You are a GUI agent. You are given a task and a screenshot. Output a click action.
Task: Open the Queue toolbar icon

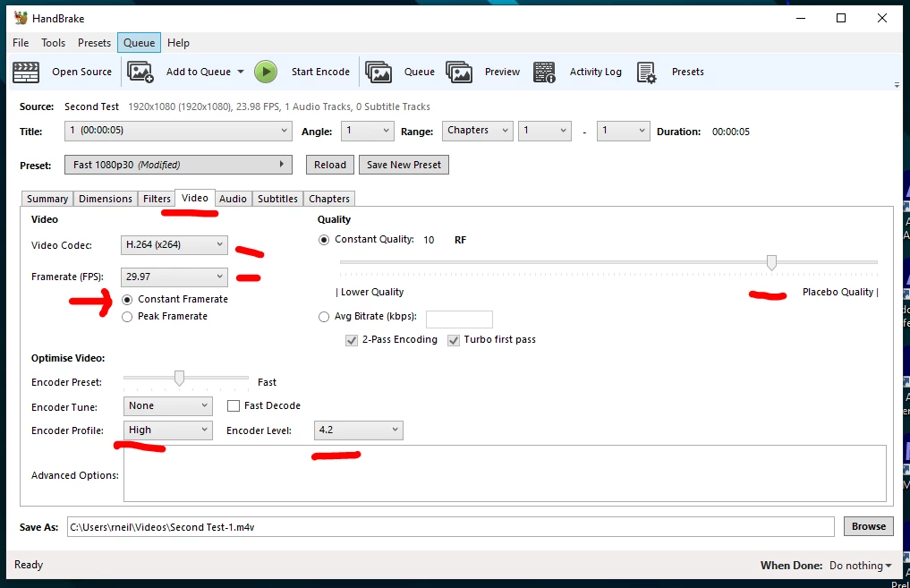(x=378, y=72)
